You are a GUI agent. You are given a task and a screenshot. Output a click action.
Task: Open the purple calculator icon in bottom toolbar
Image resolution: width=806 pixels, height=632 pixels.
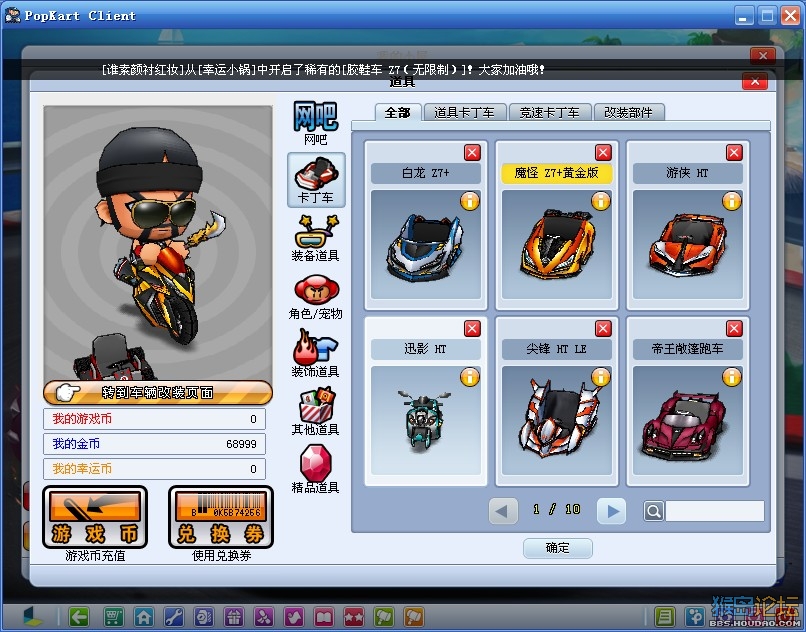(x=204, y=616)
